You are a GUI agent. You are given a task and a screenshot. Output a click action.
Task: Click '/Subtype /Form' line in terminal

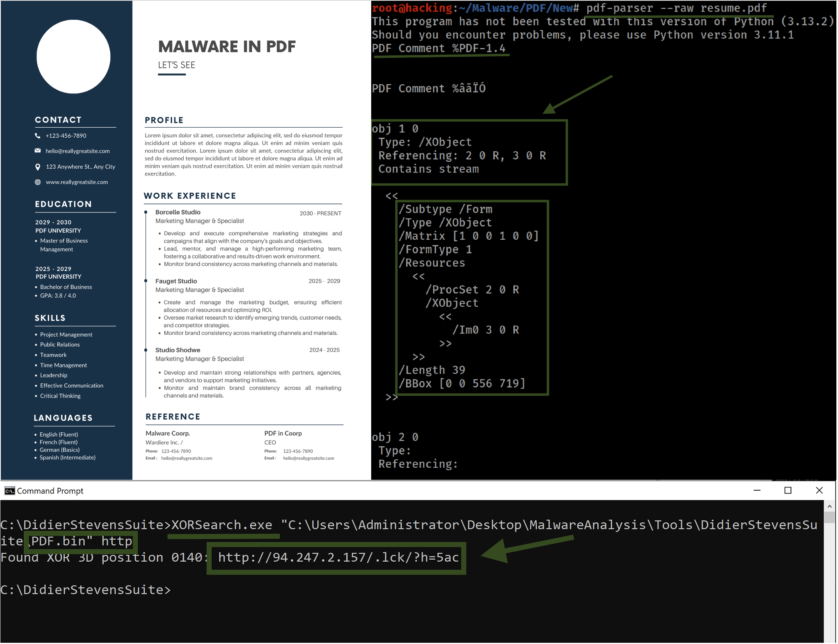tap(446, 210)
